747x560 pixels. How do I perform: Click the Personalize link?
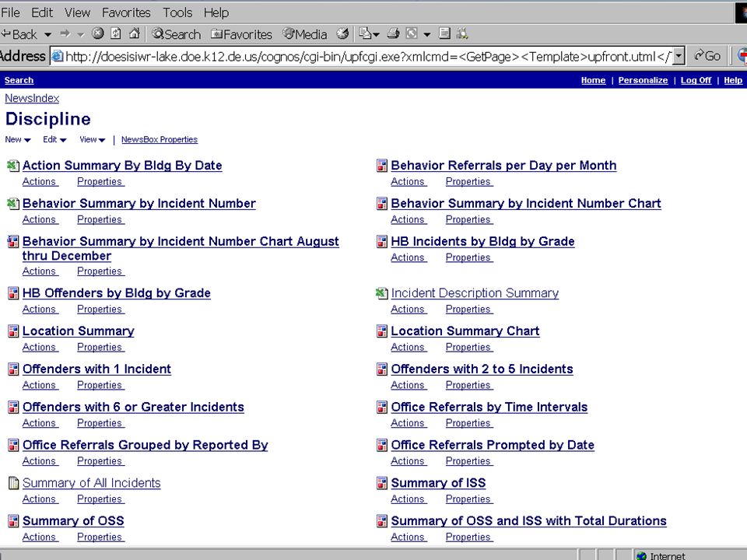[x=643, y=80]
